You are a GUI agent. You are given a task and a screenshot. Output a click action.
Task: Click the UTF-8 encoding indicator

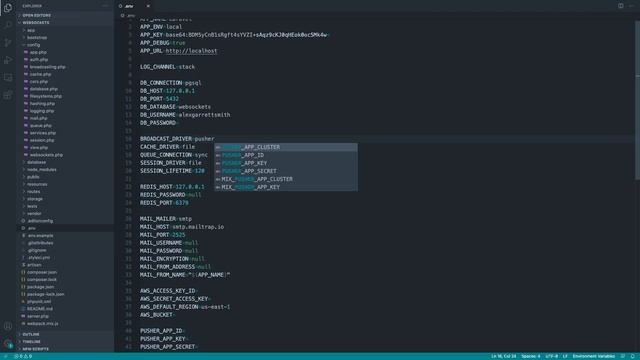pyautogui.click(x=551, y=356)
